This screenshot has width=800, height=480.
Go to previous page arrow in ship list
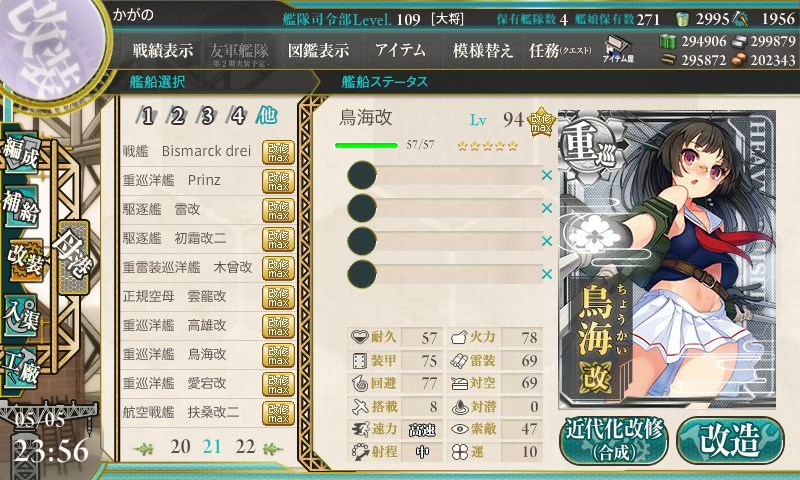coord(143,449)
